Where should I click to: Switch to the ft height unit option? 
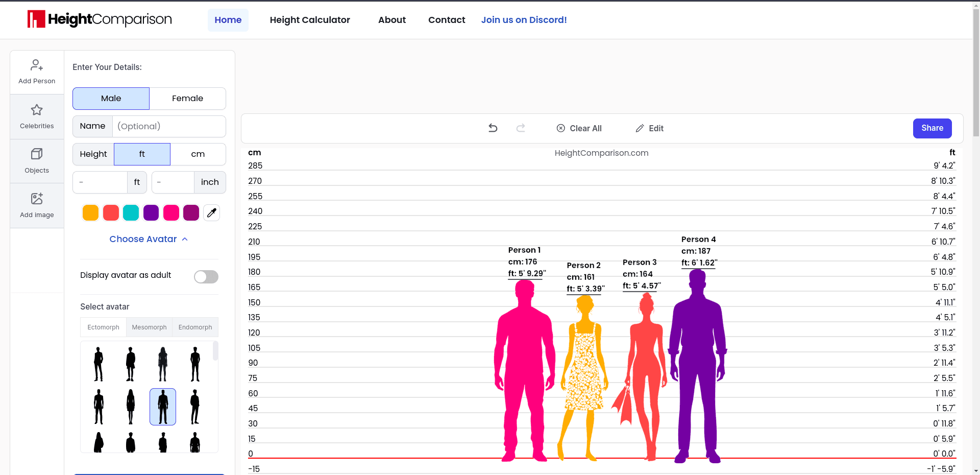point(141,154)
